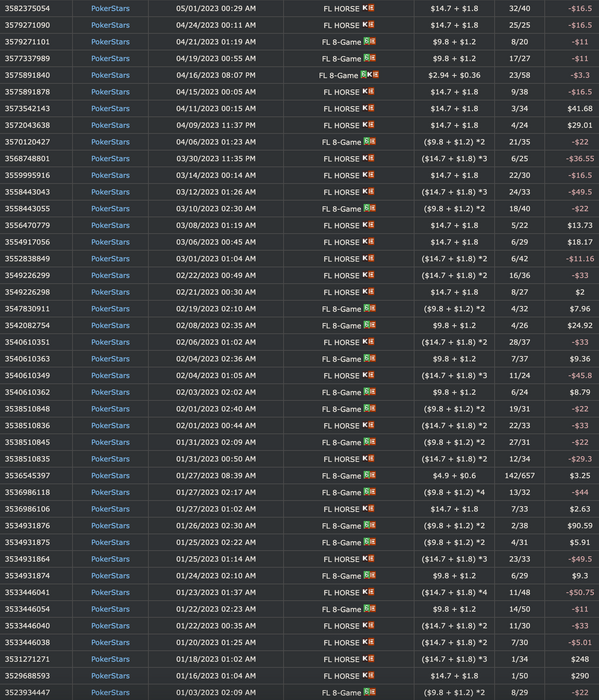Click the green 6 icon on the $90.59 8-Game row

[366, 525]
